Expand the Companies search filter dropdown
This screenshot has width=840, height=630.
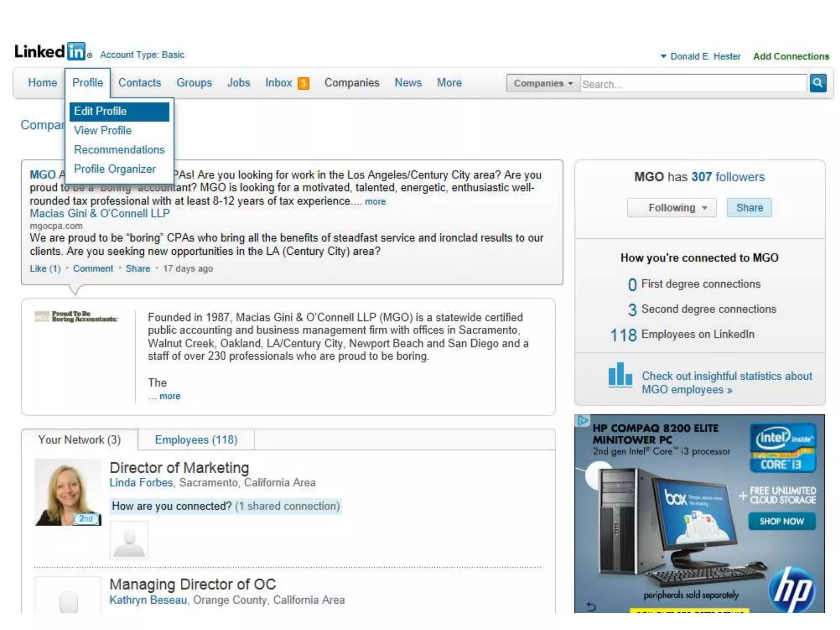click(x=543, y=83)
